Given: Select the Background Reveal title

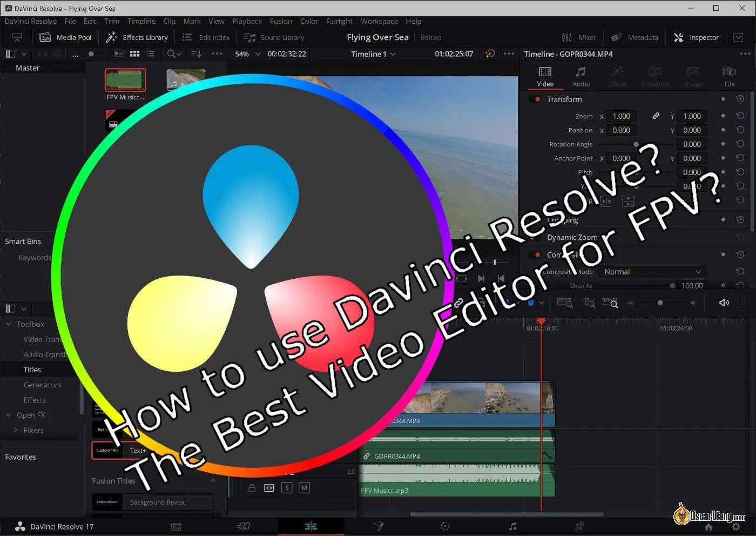Looking at the screenshot, I should click(x=153, y=502).
